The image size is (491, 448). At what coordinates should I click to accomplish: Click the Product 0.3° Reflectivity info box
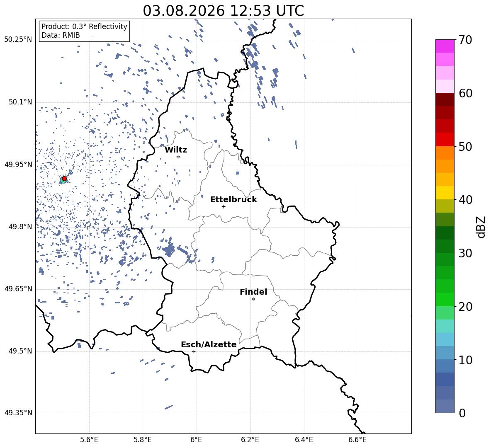pyautogui.click(x=84, y=31)
